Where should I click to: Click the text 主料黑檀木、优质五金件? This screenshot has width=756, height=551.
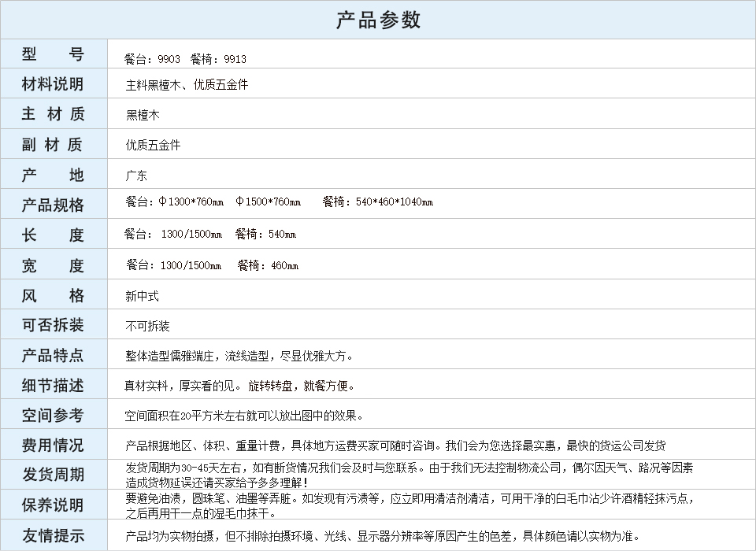[187, 85]
